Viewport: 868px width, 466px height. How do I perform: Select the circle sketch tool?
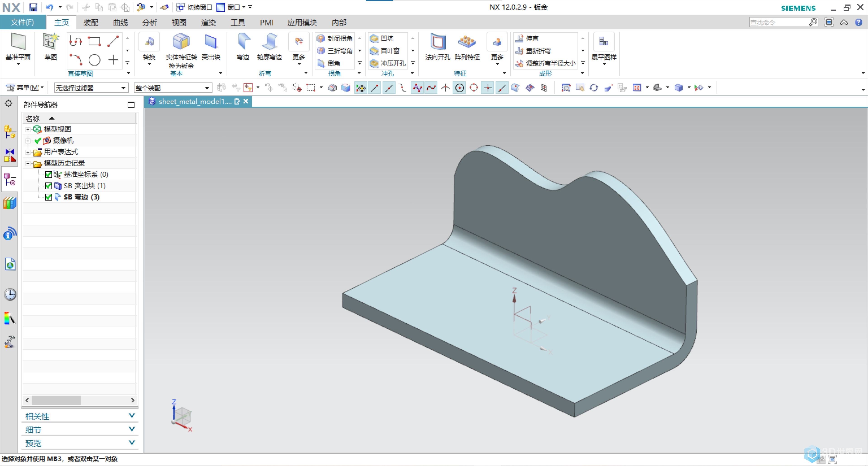click(94, 60)
